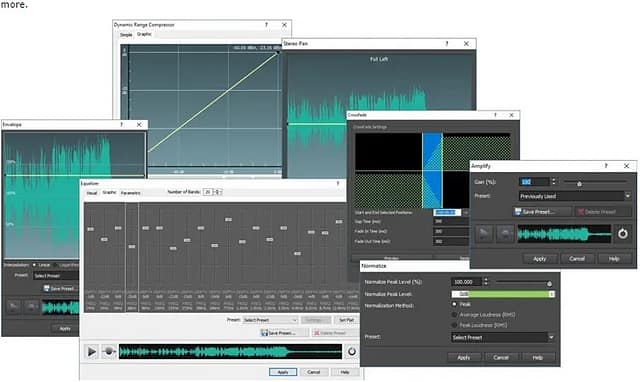Click the Crossfade Gap Time field
The height and width of the screenshot is (382, 640).
[450, 221]
